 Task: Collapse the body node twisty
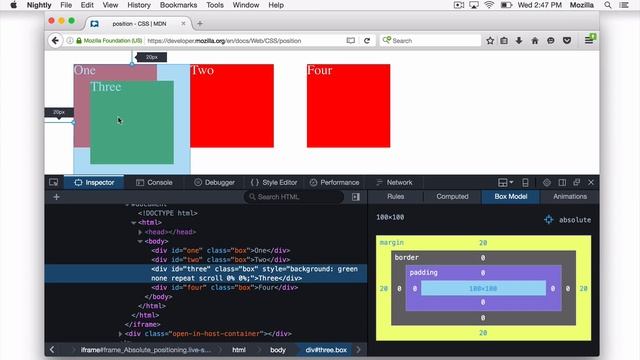(140, 241)
